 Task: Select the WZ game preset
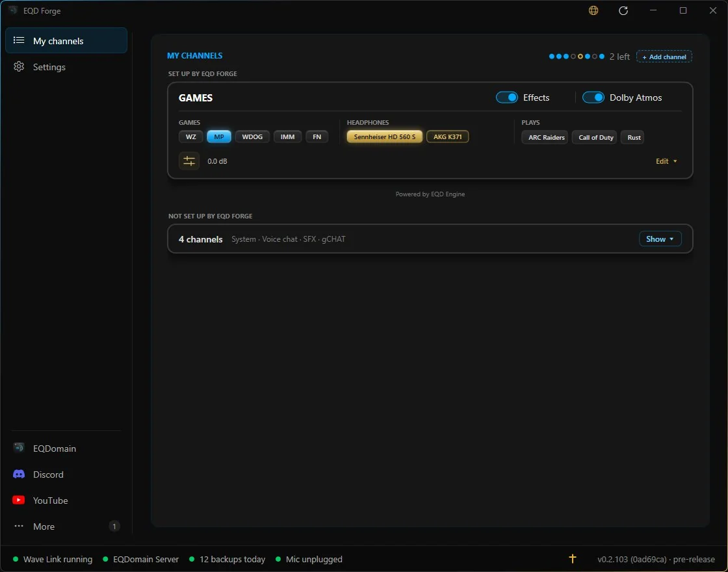point(191,137)
